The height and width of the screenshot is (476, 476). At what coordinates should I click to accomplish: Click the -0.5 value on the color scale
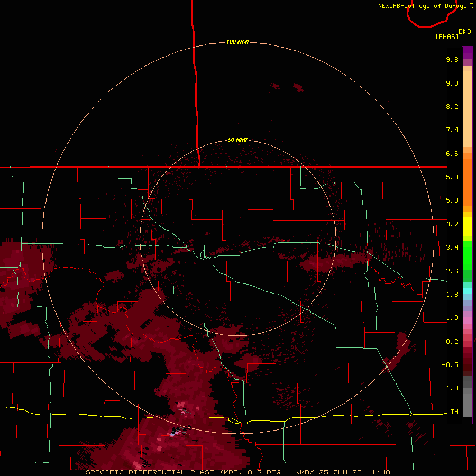pos(450,365)
